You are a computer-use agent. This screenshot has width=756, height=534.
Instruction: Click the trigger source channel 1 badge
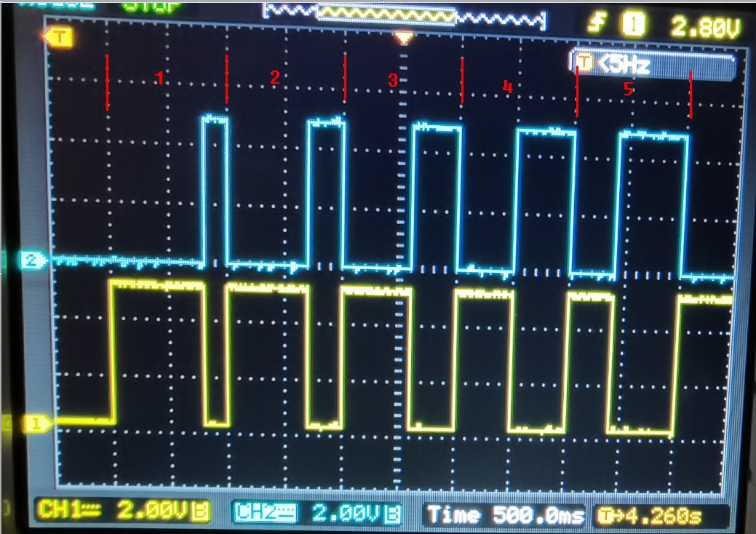click(633, 24)
